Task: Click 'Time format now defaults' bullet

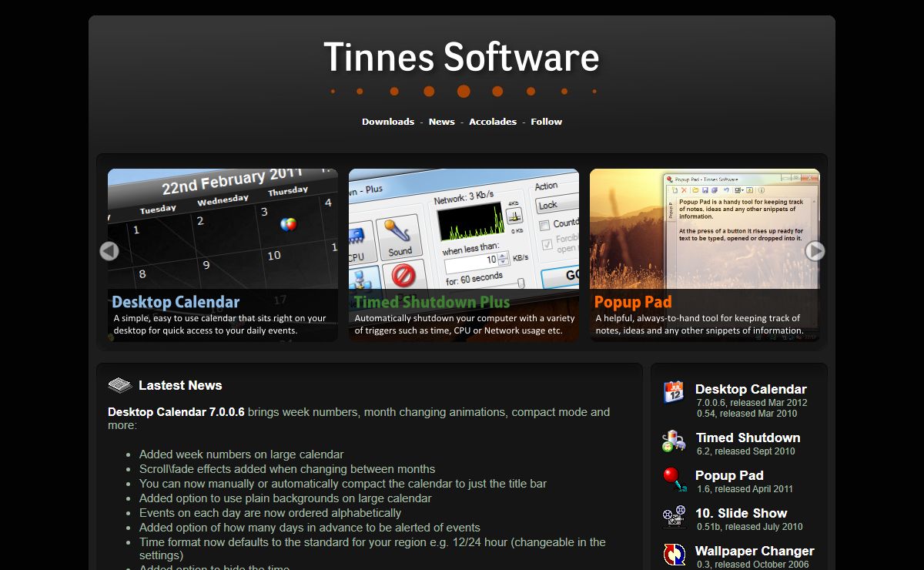Action: 373,548
